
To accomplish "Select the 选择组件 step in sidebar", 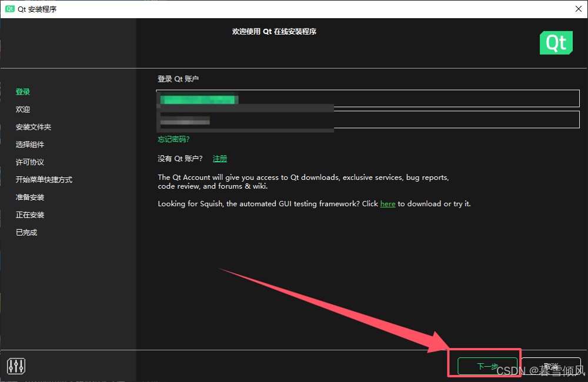I will click(x=30, y=145).
